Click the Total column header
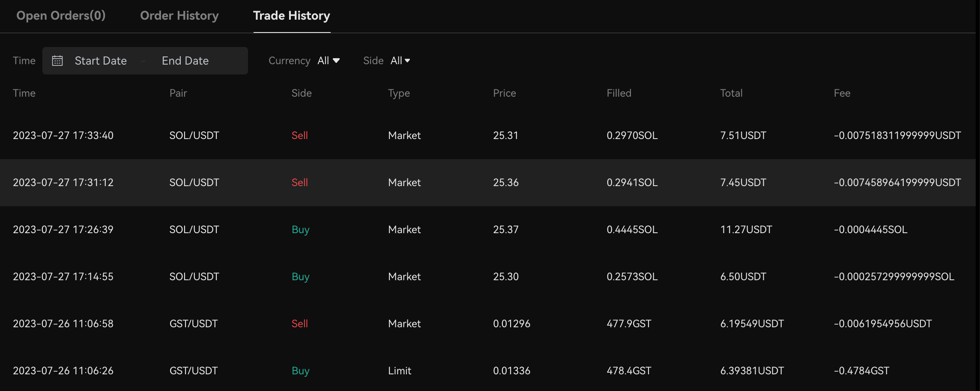This screenshot has height=391, width=980. point(731,93)
